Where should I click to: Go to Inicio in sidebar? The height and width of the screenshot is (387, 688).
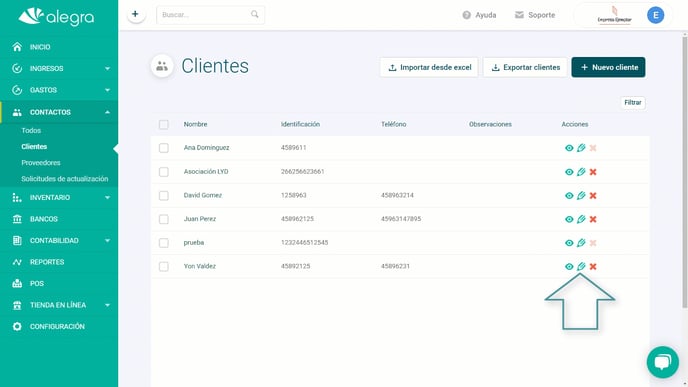tap(59, 47)
